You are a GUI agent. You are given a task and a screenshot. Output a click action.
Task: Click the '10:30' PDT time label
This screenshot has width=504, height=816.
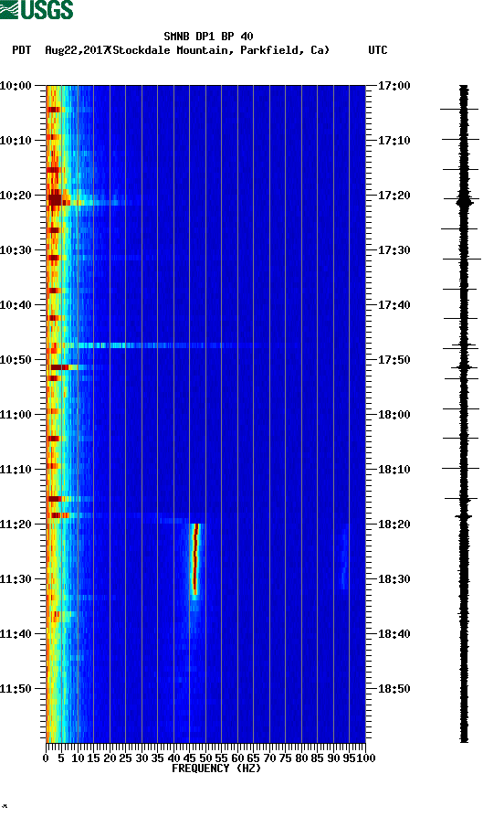coord(16,249)
